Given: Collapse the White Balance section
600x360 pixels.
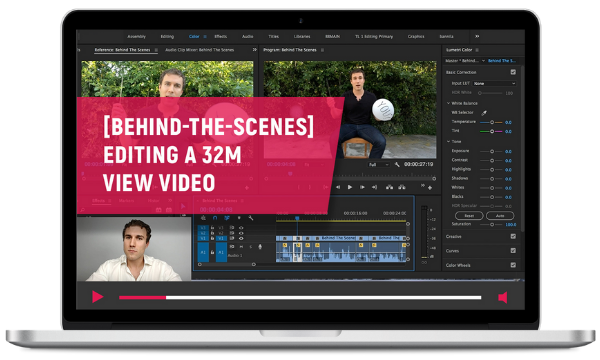Looking at the screenshot, I should click(x=448, y=103).
